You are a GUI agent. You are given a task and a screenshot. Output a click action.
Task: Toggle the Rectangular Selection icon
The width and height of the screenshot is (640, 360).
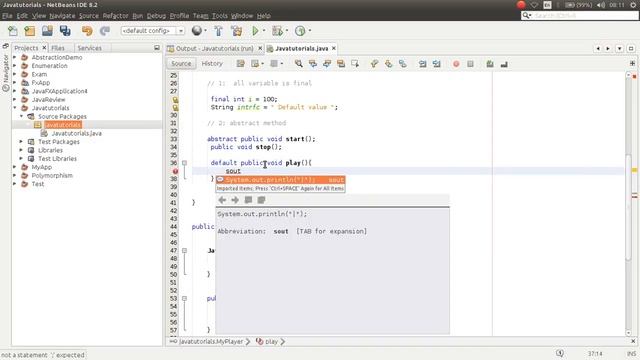tap(355, 64)
